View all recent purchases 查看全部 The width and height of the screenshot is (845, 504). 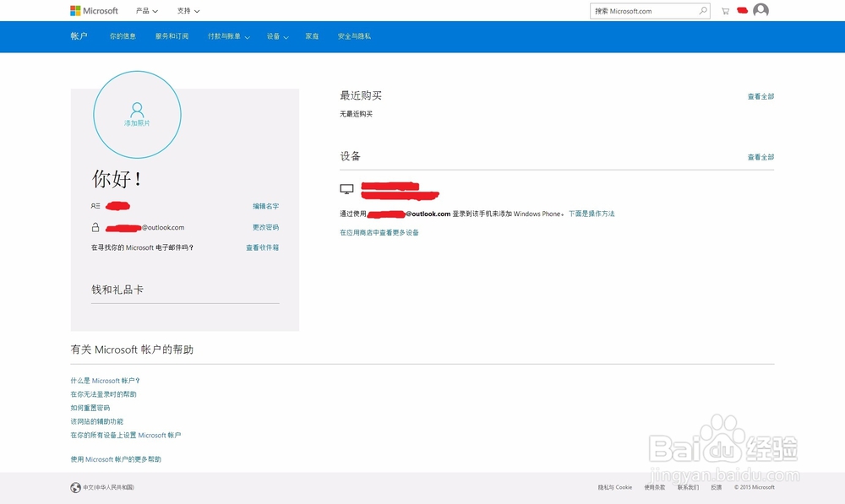760,96
